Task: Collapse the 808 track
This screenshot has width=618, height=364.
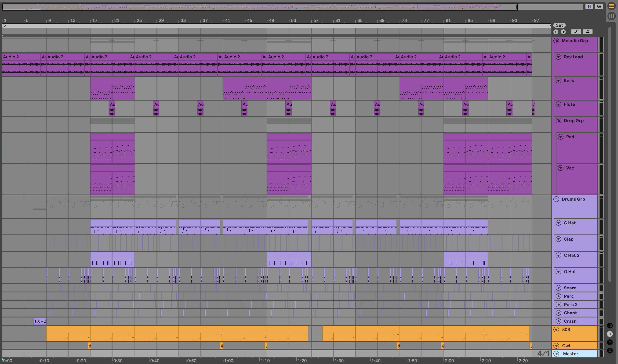Action: pos(556,330)
